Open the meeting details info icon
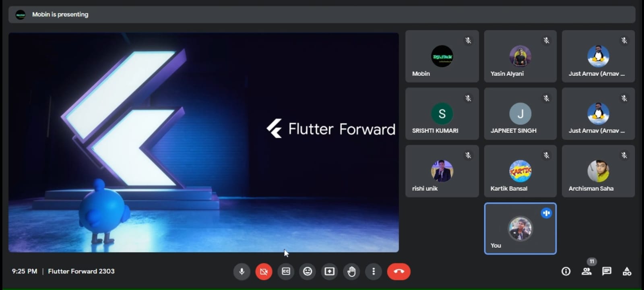Screen dimensions: 644x290 coord(566,271)
